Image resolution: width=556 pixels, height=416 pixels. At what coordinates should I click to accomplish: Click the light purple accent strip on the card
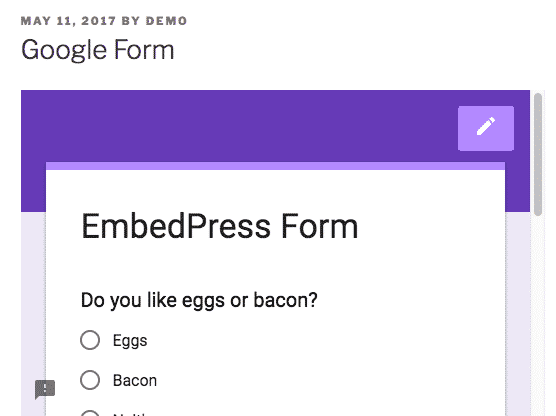click(x=275, y=166)
